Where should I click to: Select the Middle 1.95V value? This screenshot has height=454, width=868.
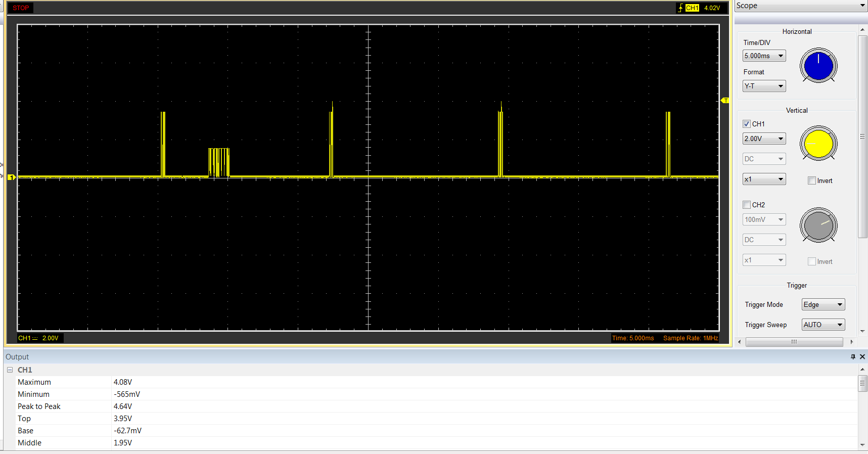pos(123,443)
